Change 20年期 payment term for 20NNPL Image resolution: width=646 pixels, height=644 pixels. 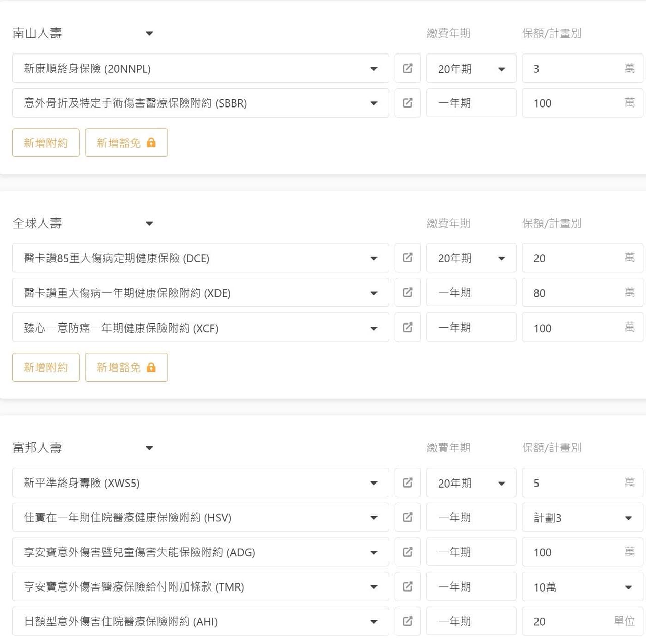pos(471,68)
